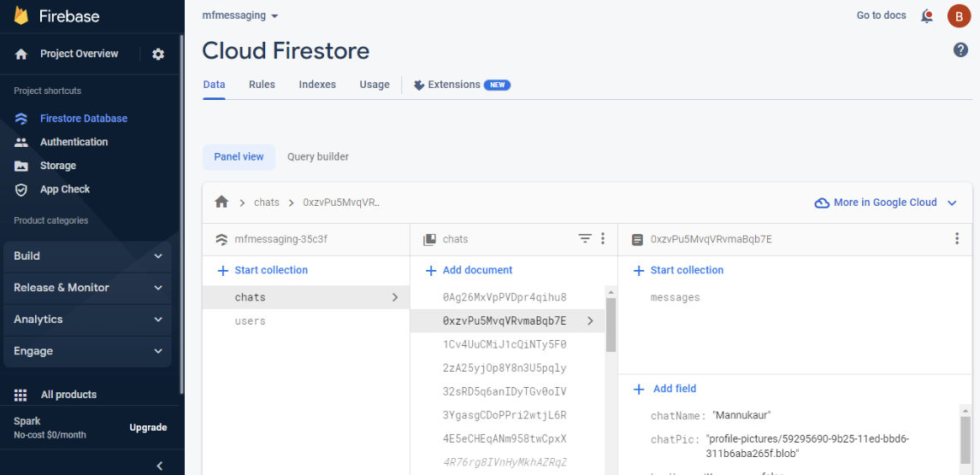Click arrow on selected document 0xzvPu5MvqVRvmaBqb7E

[591, 321]
